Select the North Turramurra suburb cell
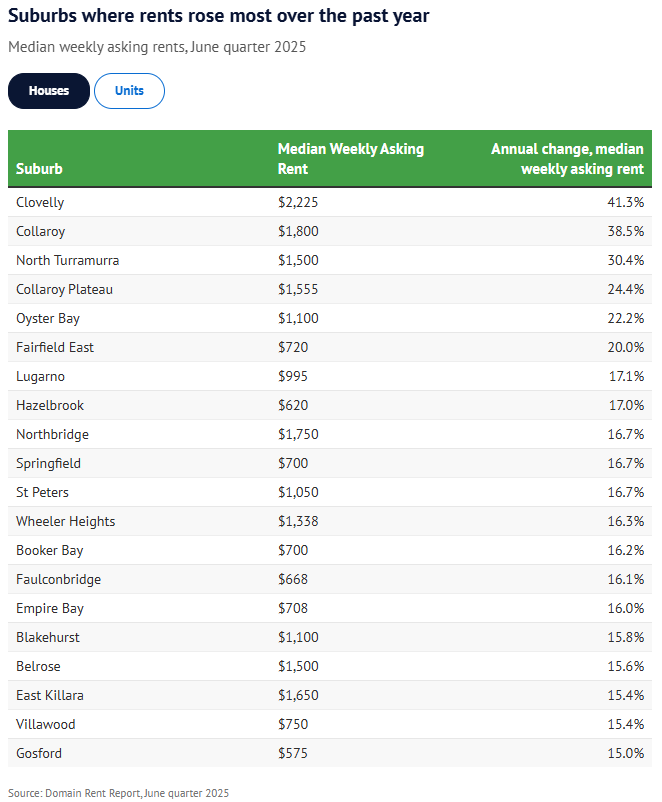This screenshot has height=802, width=662. tap(67, 260)
